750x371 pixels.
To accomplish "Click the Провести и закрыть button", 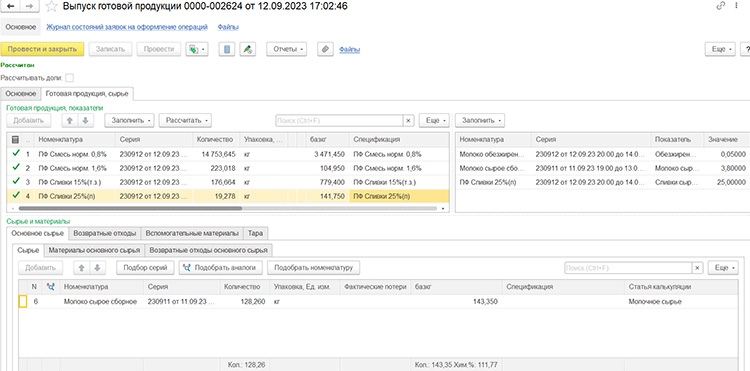I will click(x=42, y=49).
